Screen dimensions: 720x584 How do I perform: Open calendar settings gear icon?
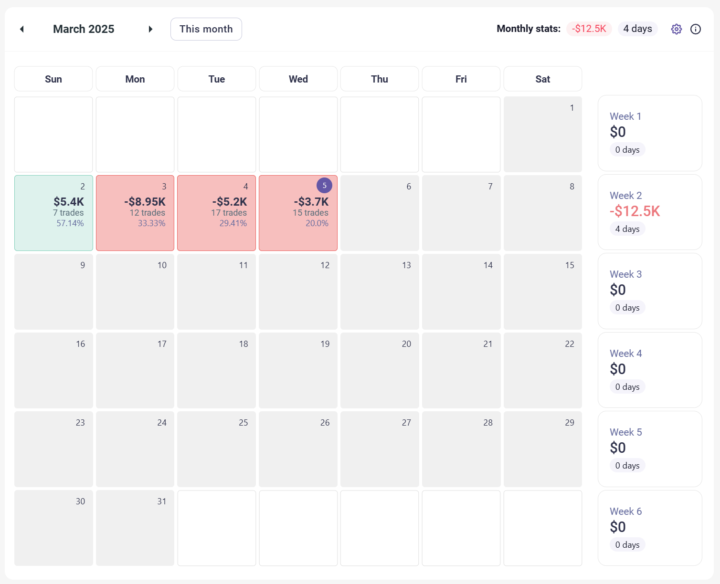[x=676, y=29]
